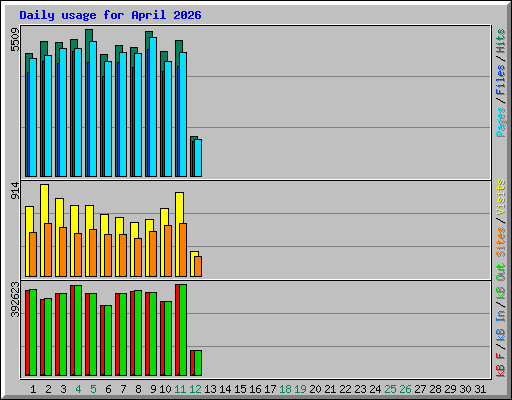This screenshot has width=512, height=400.
Task: Click the 392623 axis value label
Action: (x=15, y=299)
